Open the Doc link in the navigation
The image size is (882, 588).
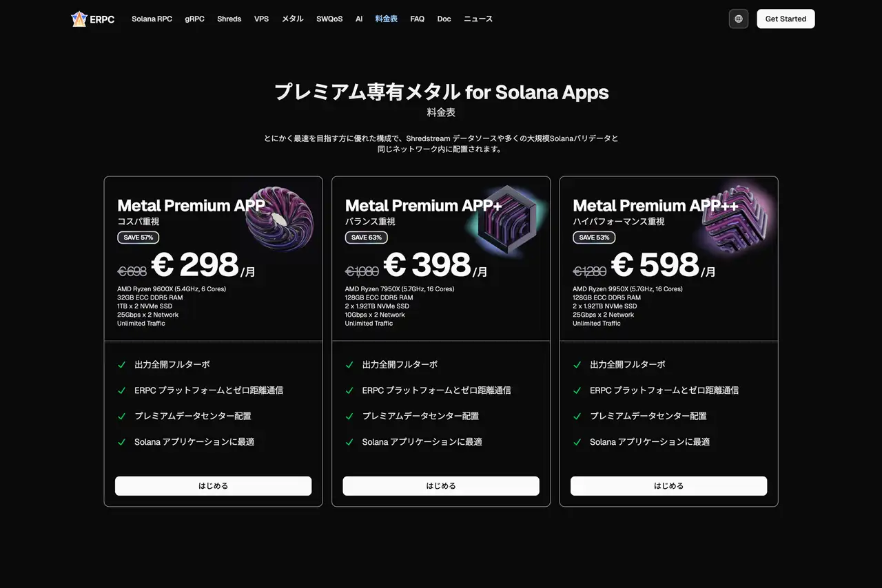coord(444,19)
